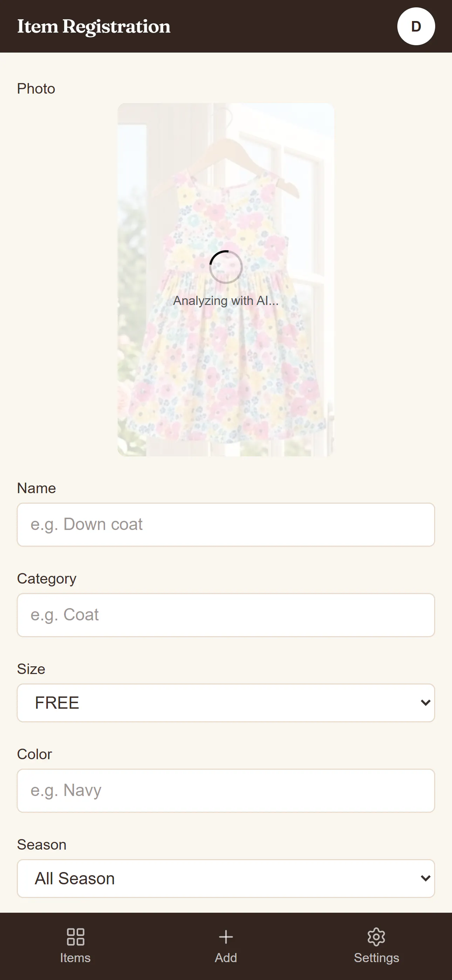The image size is (452, 980).
Task: Click the Size dropdown chevron arrow
Action: pyautogui.click(x=425, y=702)
